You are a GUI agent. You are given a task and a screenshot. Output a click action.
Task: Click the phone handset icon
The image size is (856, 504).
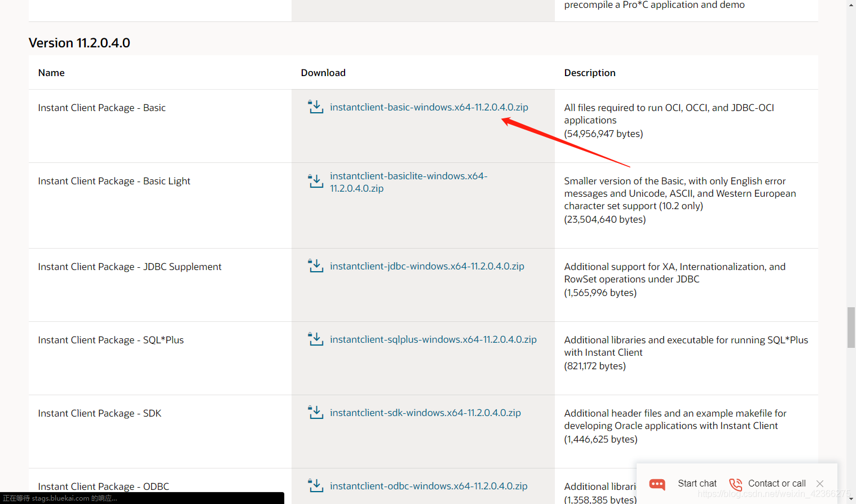coord(735,484)
